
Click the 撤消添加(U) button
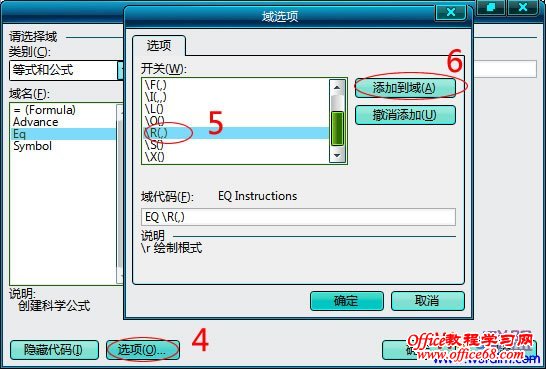[x=405, y=115]
